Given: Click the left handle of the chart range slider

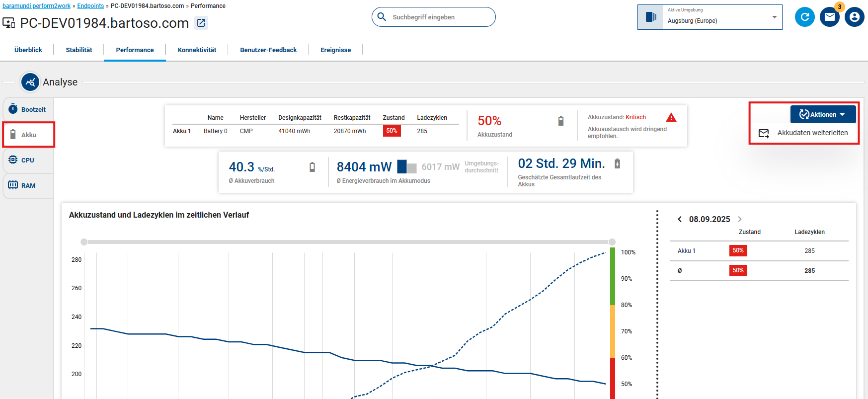Looking at the screenshot, I should point(84,242).
